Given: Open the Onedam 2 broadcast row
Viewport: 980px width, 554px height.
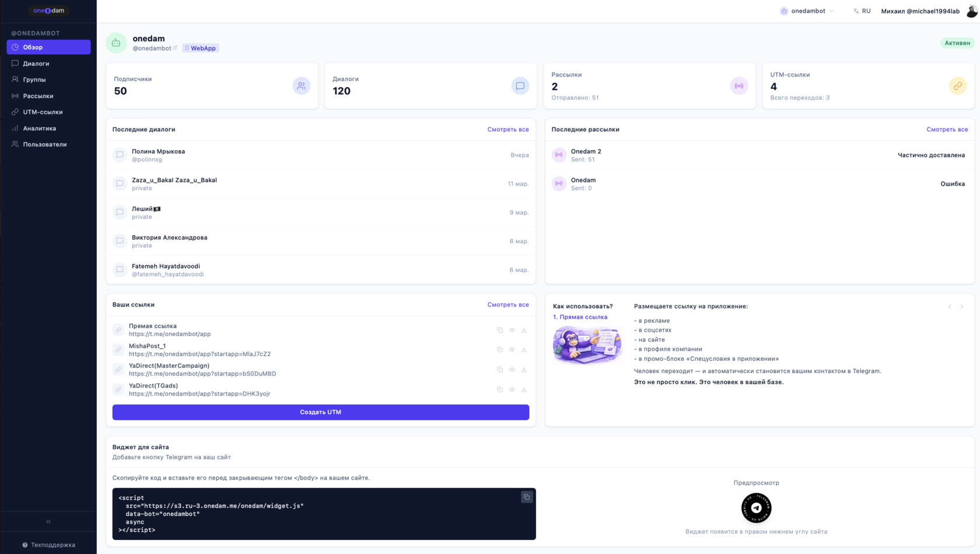Looking at the screenshot, I should click(x=759, y=155).
